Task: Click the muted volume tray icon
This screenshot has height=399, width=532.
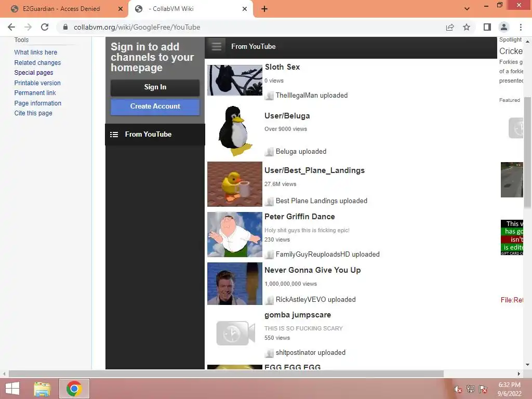Action: (458, 389)
